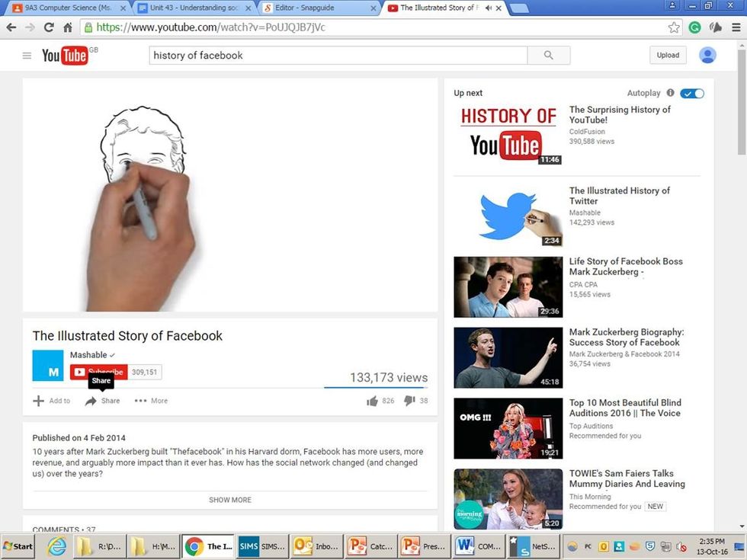This screenshot has width=747, height=560.
Task: Bookmark this page with star icon
Action: (674, 27)
